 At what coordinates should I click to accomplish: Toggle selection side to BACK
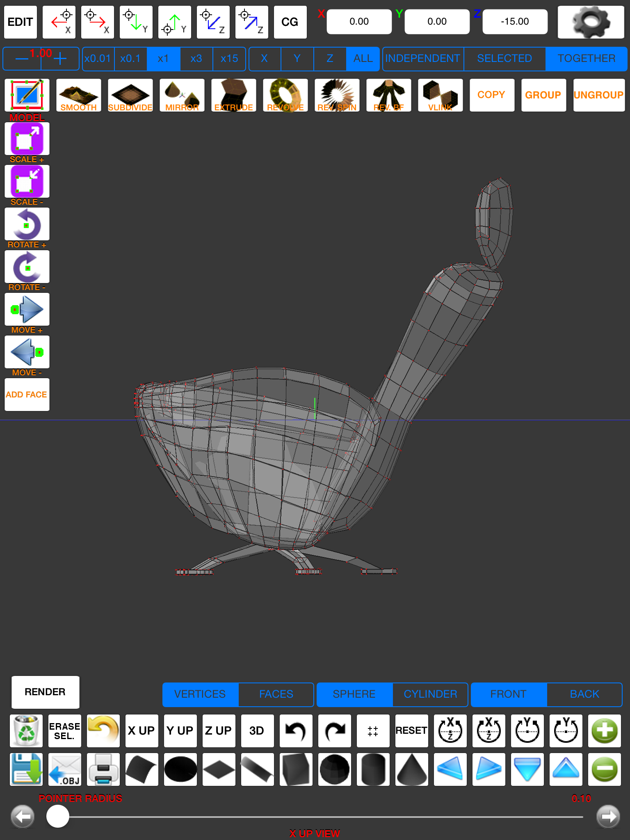pos(584,694)
